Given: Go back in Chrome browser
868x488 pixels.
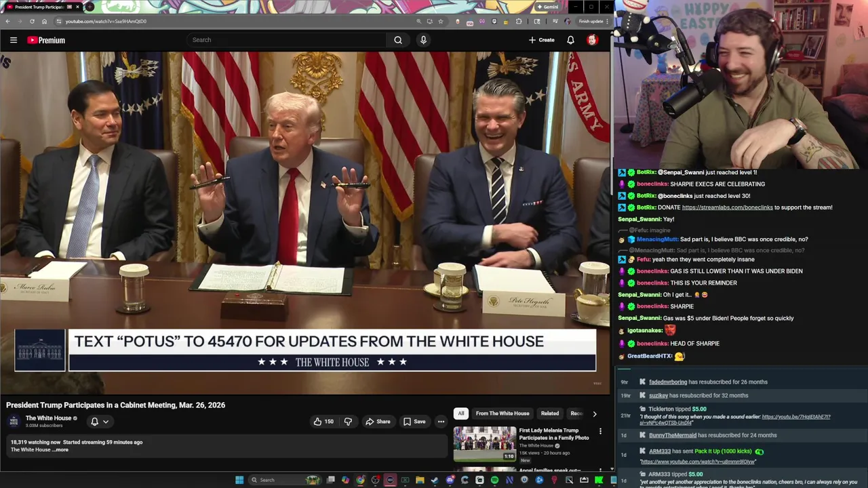Looking at the screenshot, I should (x=7, y=21).
